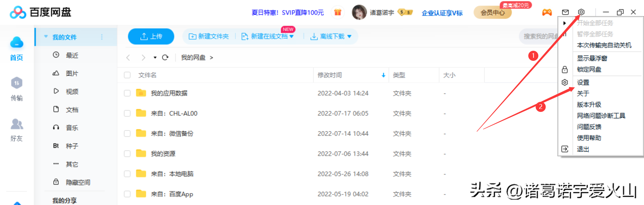Screen dimensions: 644x205
Task: Check the box for 我的资源
Action: click(x=127, y=154)
